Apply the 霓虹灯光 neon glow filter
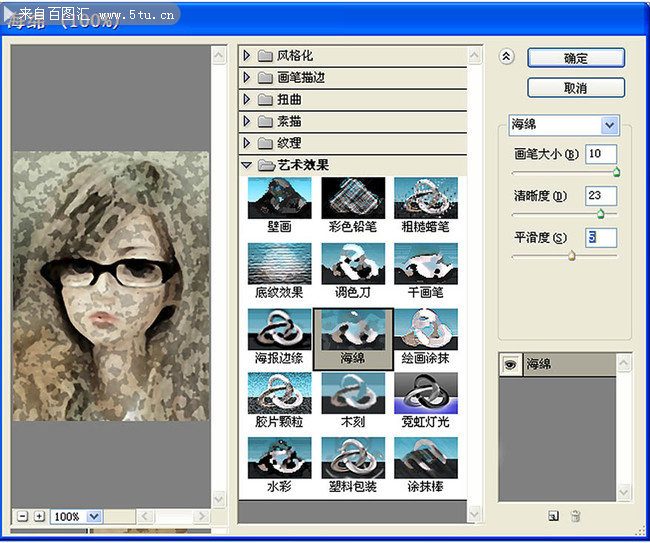This screenshot has width=650, height=543. coord(425,393)
